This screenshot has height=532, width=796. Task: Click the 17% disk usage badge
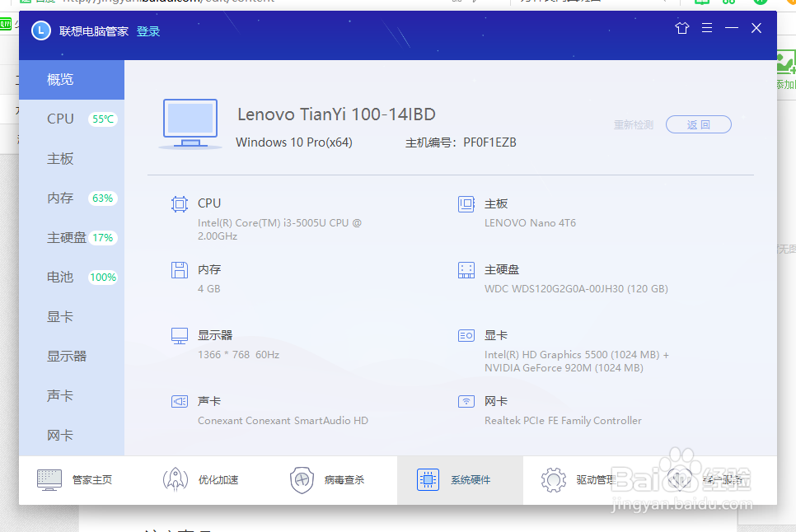102,238
